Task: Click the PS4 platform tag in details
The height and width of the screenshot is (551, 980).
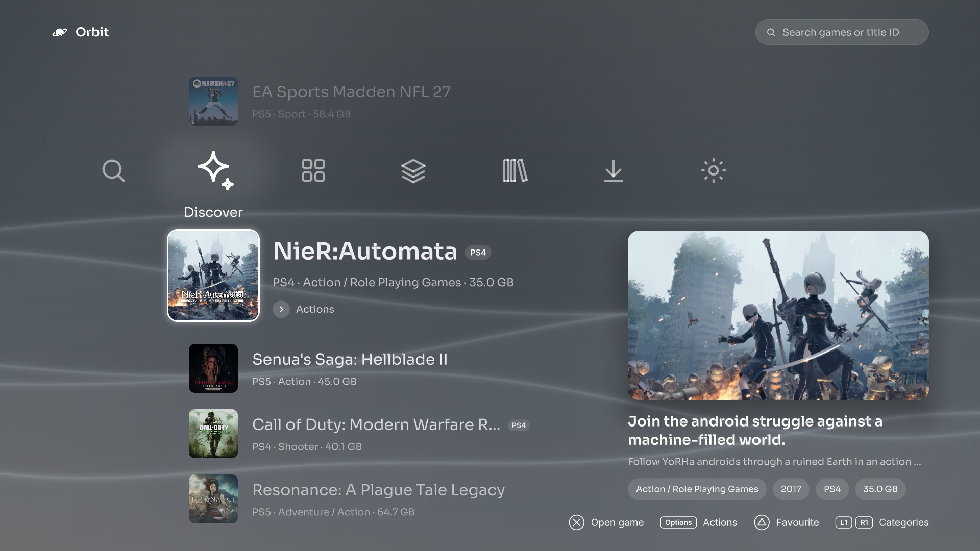Action: (x=832, y=489)
